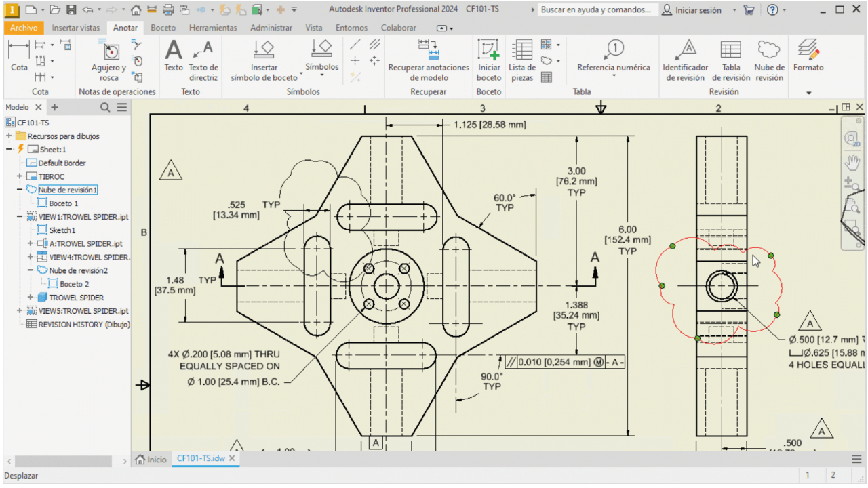
Task: Collapse the Nube de revisión1 node
Action: pos(20,190)
